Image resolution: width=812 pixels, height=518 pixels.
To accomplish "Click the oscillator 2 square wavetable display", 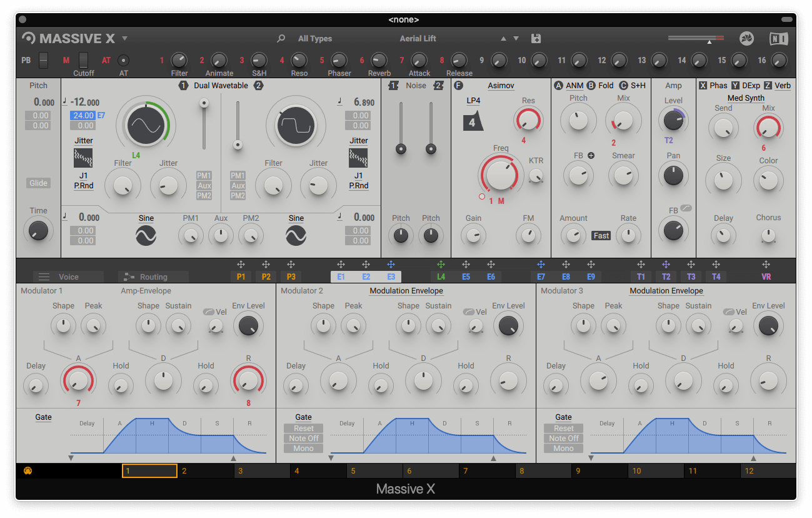I will point(296,124).
